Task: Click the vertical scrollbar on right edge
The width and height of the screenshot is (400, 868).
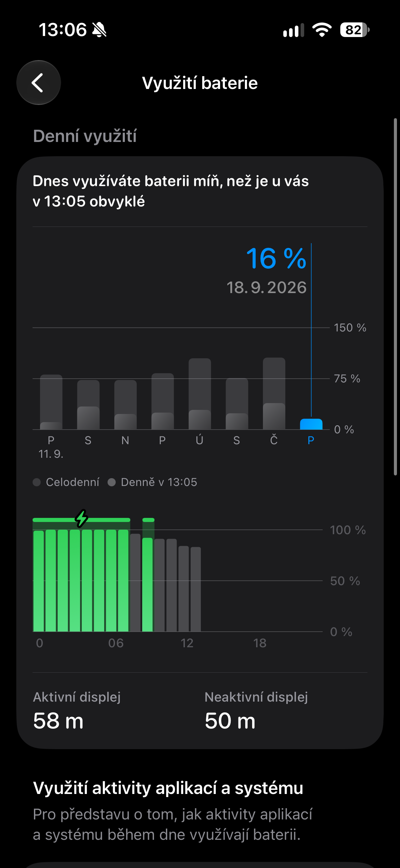Action: click(x=395, y=297)
